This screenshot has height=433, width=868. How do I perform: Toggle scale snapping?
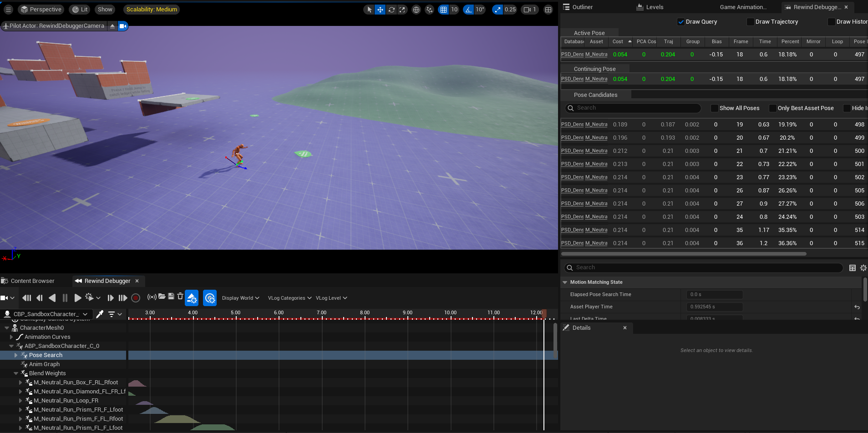pos(498,10)
